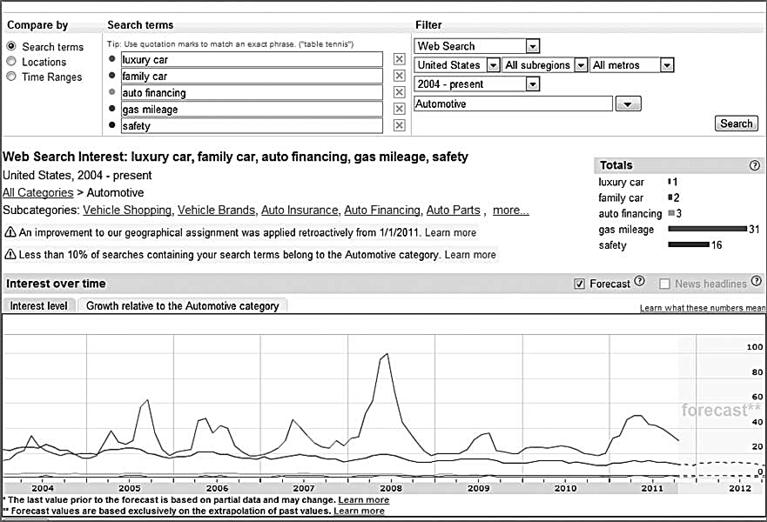Open the News headlines help icon
Screen dimensions: 767x522
pyautogui.click(x=756, y=281)
